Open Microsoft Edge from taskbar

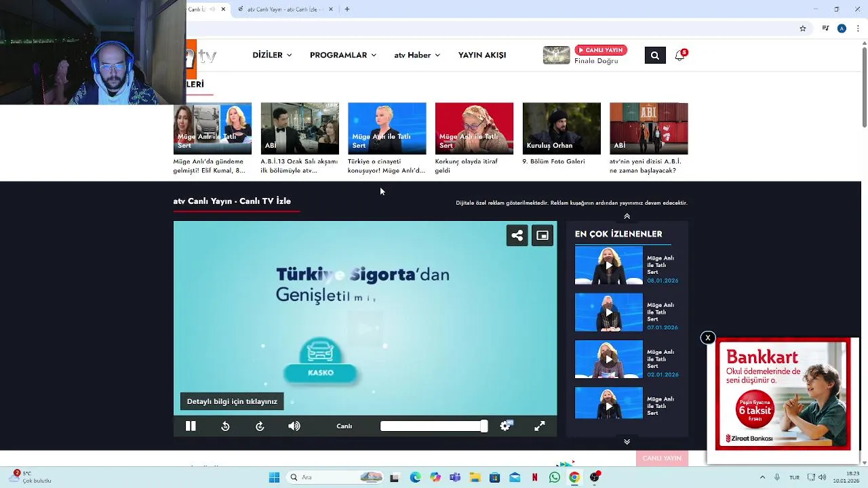(415, 478)
